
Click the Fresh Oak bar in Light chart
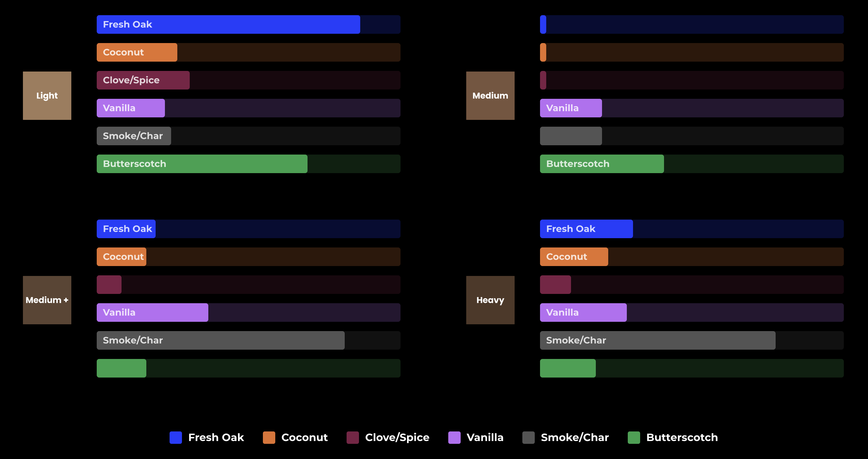[x=230, y=24]
